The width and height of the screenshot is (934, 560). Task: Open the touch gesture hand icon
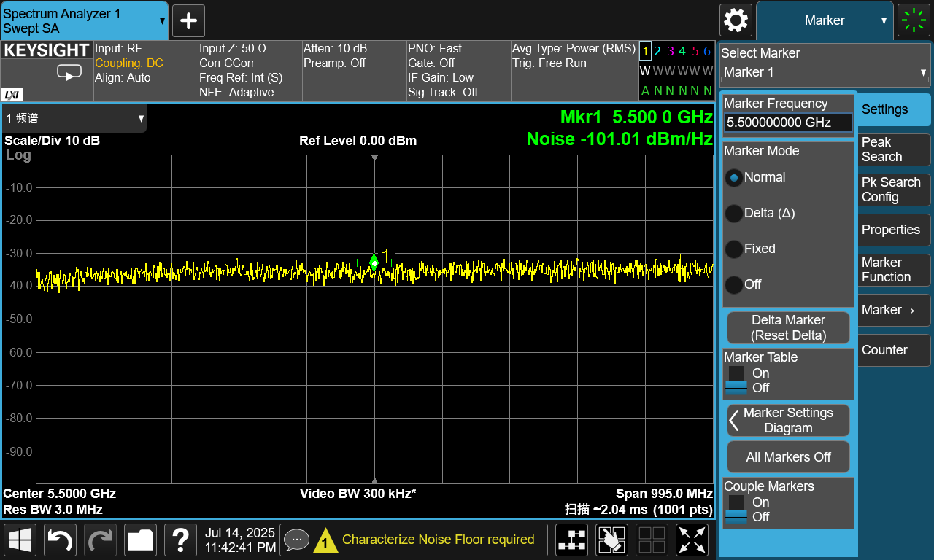(x=611, y=540)
